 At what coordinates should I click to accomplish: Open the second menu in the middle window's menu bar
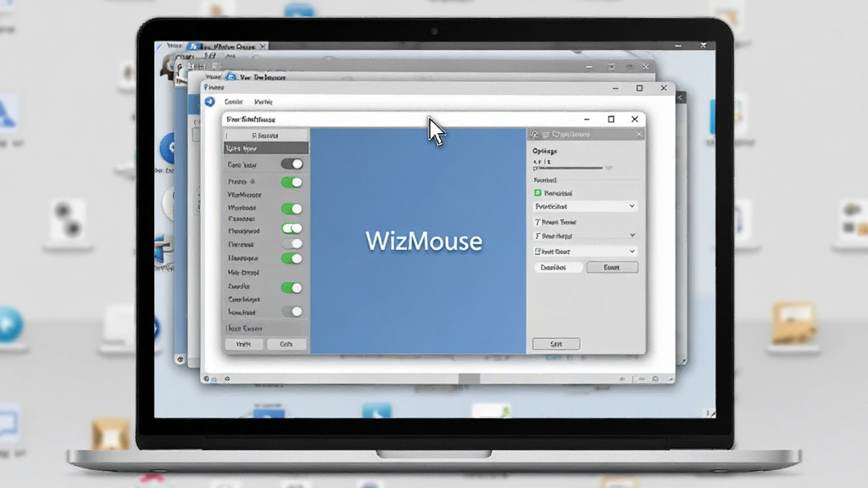pyautogui.click(x=264, y=102)
